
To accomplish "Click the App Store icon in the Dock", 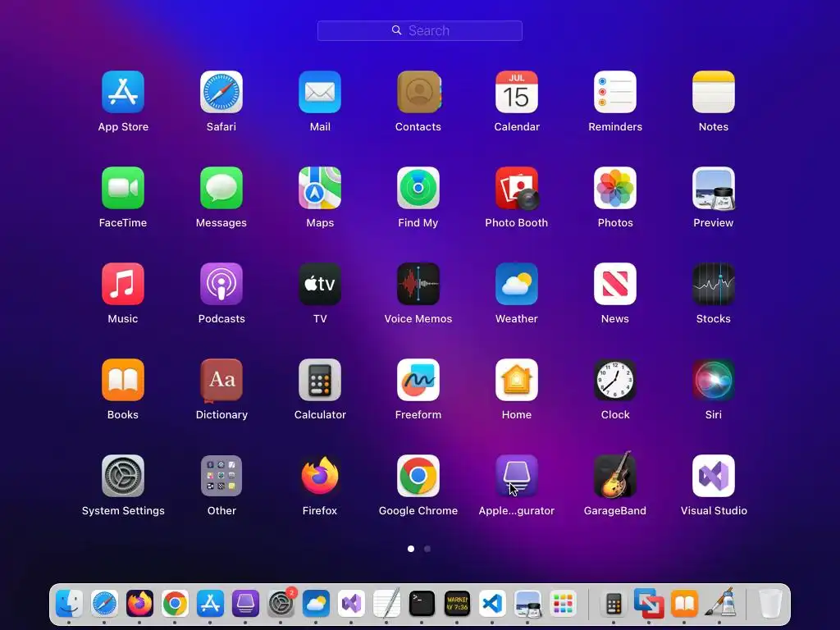I will click(x=210, y=604).
